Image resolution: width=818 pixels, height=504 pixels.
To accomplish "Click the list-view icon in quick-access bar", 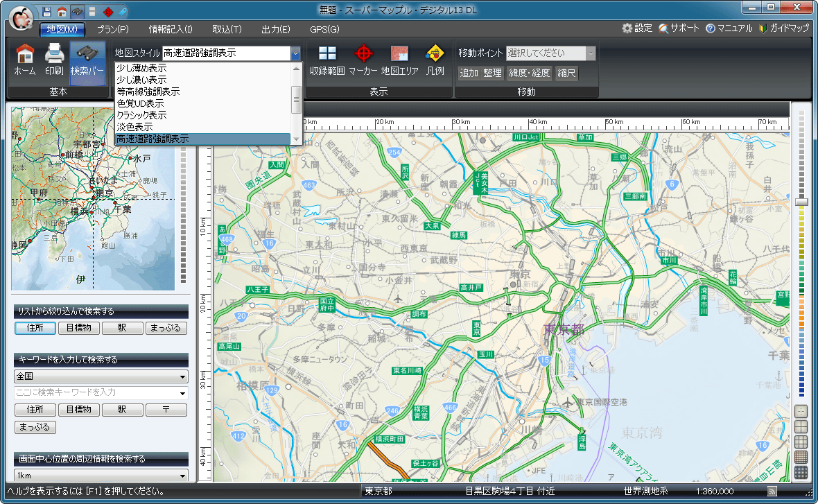I will coord(92,11).
